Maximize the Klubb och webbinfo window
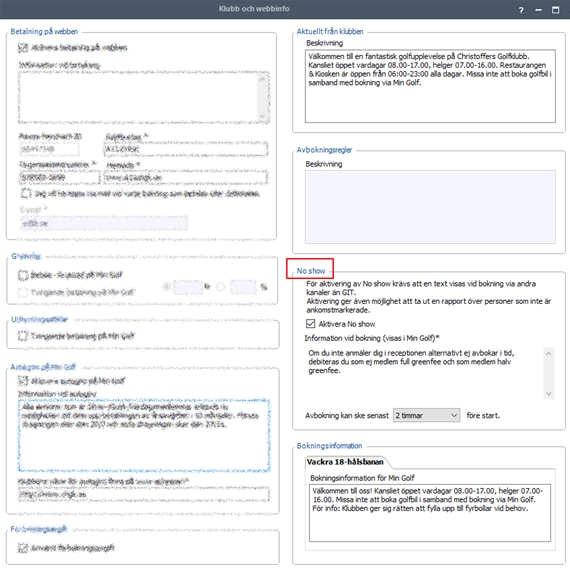The height and width of the screenshot is (571, 570). coord(555,10)
